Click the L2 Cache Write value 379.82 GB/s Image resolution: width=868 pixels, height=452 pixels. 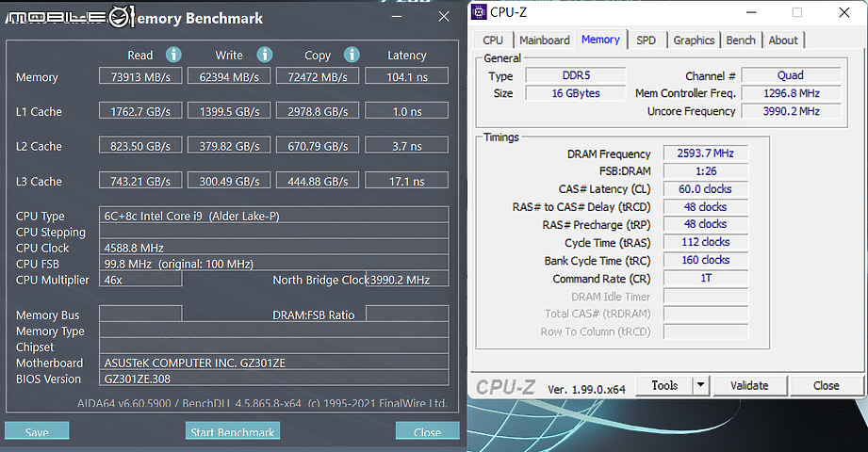pos(229,146)
